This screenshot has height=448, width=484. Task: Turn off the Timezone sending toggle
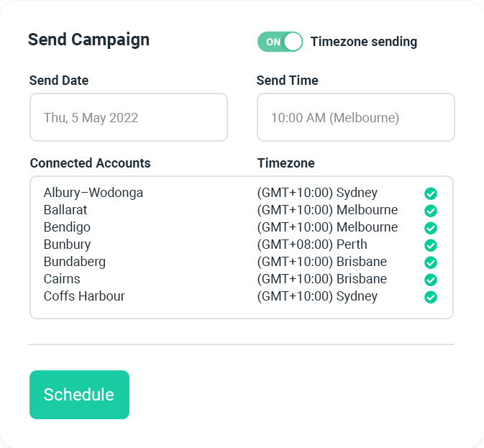(x=280, y=42)
